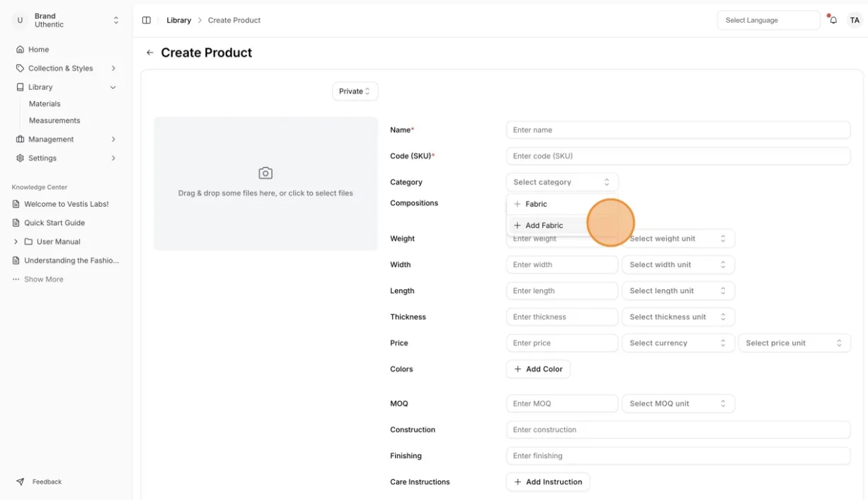The image size is (868, 500).
Task: Click the Settings gear icon
Action: 20,158
